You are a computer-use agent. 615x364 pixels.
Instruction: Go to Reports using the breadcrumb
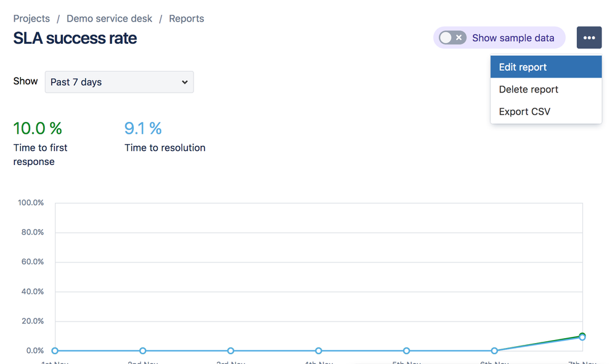point(186,18)
